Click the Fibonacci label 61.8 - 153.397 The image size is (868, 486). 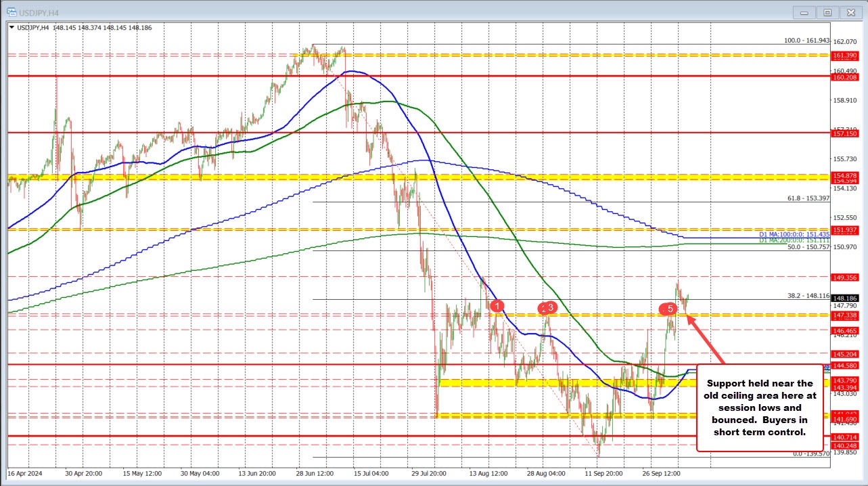pos(808,198)
